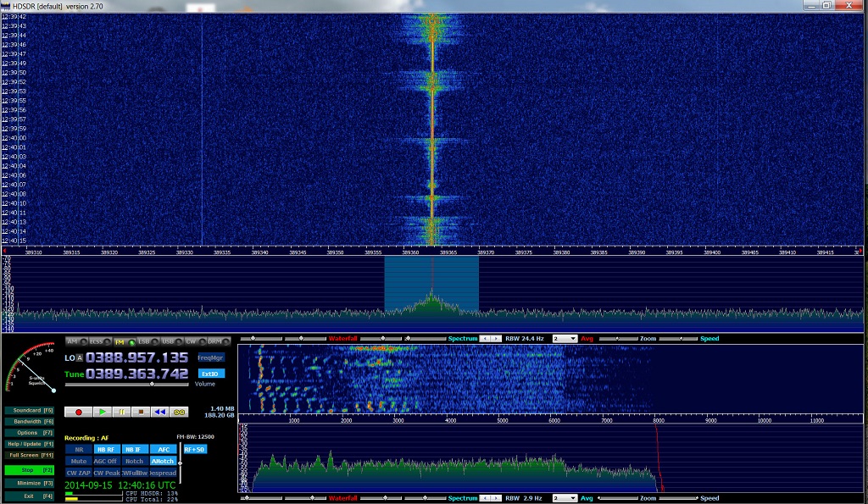Viewport: 868px width, 504px height.
Task: Click the brown stop square icon
Action: (x=140, y=412)
